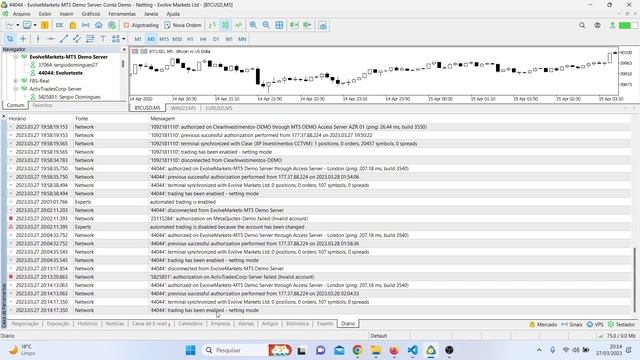This screenshot has height=360, width=640.
Task: Open the Testador button in toolbox
Action: click(x=621, y=324)
